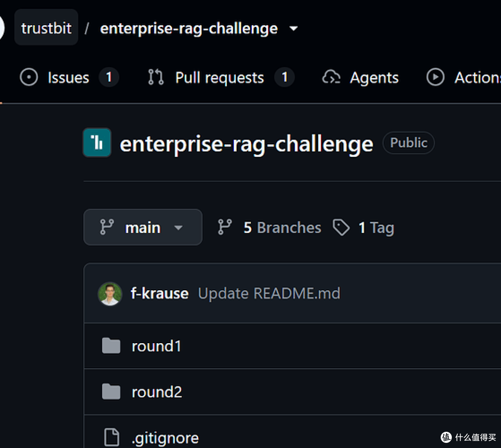Open the Issues tab
Screen dimensions: 501x448
68,77
